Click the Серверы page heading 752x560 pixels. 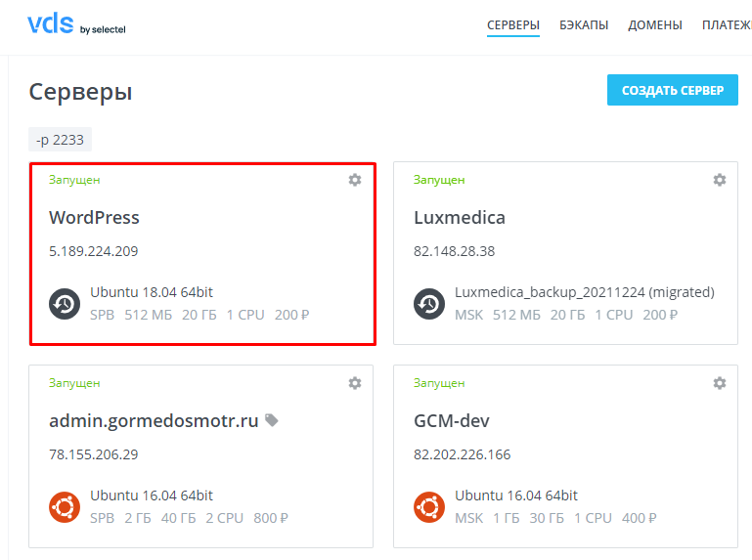80,92
